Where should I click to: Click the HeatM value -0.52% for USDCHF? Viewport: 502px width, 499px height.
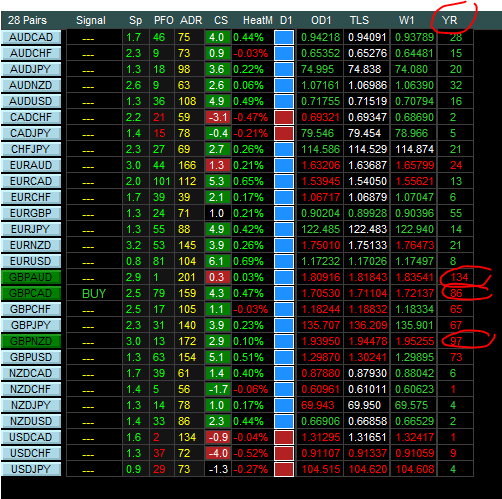(250, 453)
